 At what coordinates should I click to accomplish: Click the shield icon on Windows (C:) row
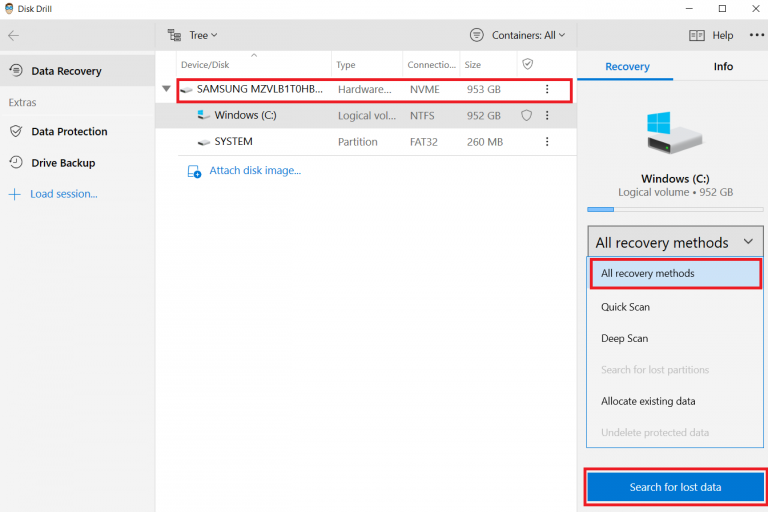[526, 115]
